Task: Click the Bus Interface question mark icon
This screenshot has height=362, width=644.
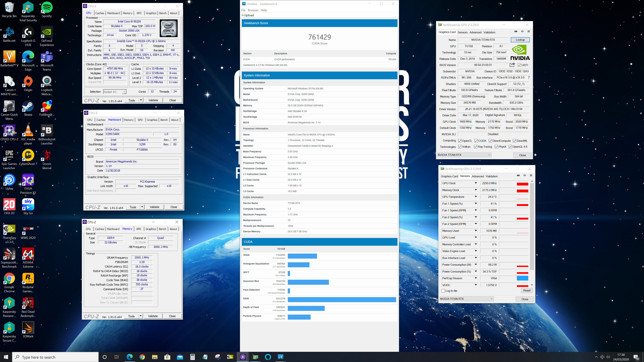Action: (x=529, y=78)
